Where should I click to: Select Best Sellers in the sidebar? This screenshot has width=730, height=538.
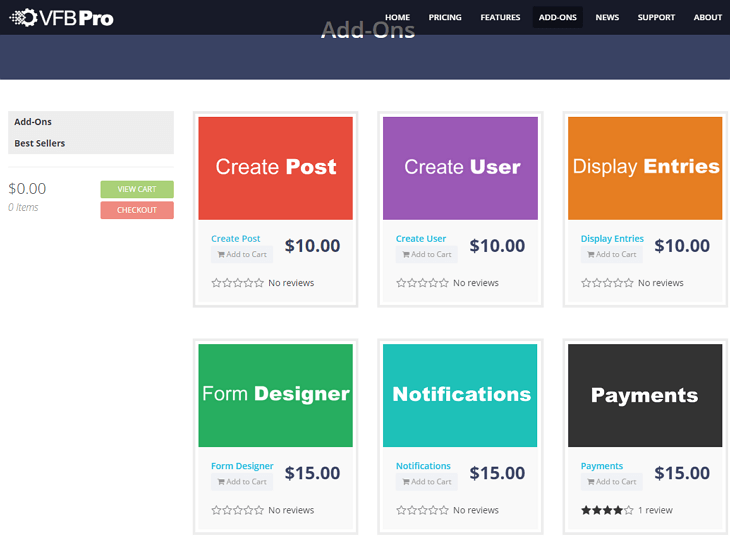pos(40,143)
